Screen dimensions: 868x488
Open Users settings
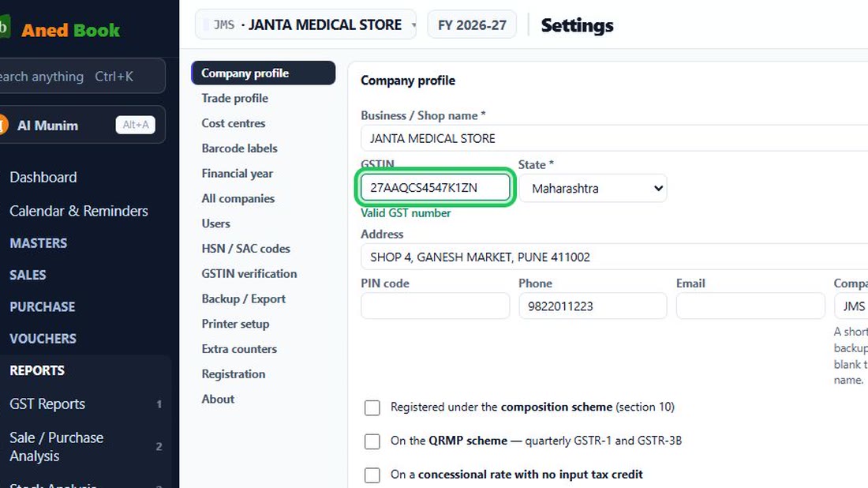point(216,223)
